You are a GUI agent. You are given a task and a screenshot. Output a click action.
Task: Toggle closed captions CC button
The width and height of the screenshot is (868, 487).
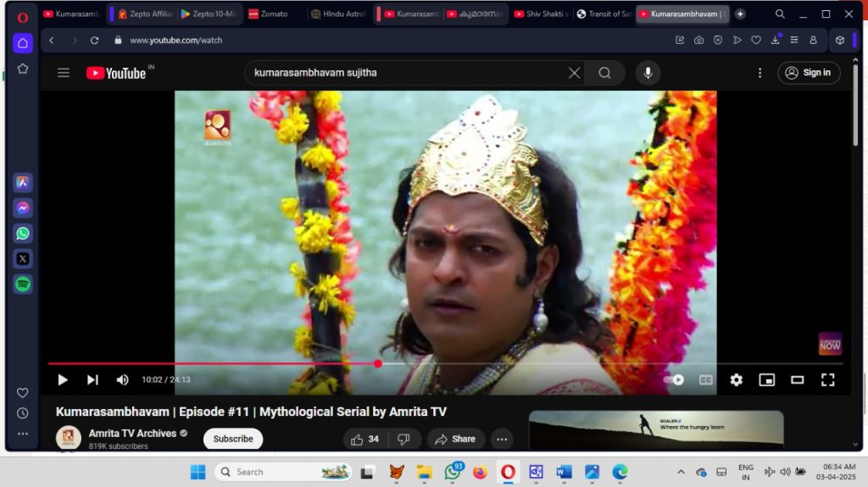point(706,379)
